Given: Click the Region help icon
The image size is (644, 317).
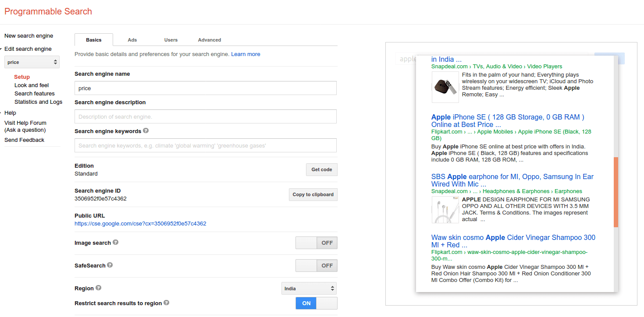Looking at the screenshot, I should [97, 288].
